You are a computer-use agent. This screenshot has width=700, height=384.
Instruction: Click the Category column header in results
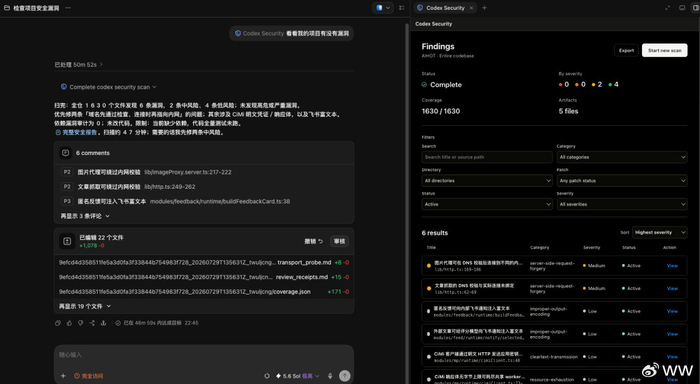point(539,248)
